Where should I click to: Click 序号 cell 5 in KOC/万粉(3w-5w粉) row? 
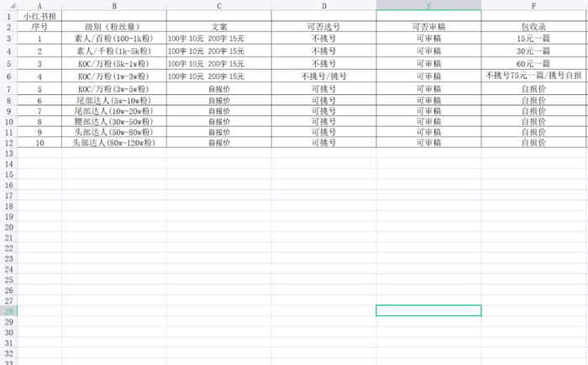[39, 89]
